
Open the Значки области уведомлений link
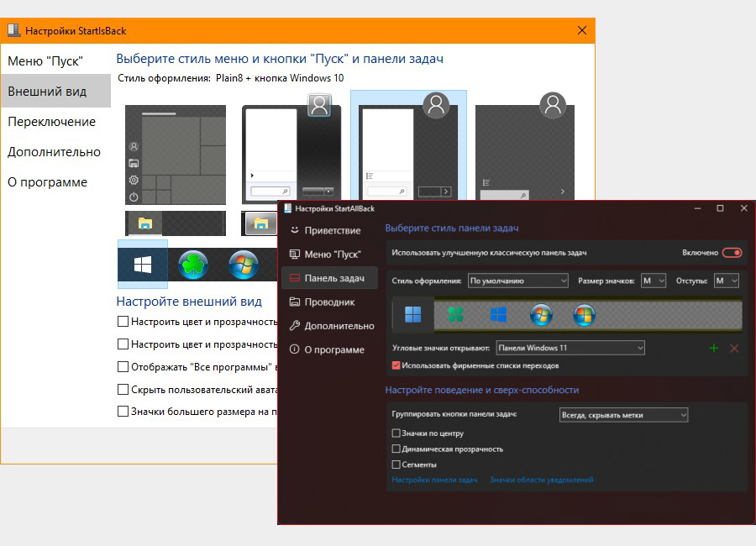coord(542,480)
